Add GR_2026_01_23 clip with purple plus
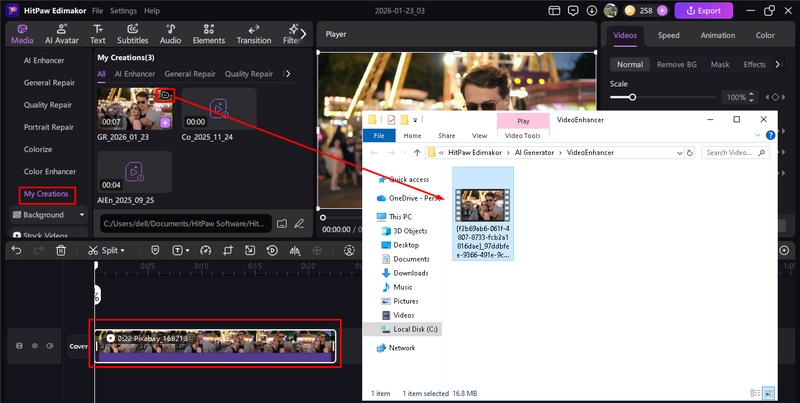 [x=165, y=123]
